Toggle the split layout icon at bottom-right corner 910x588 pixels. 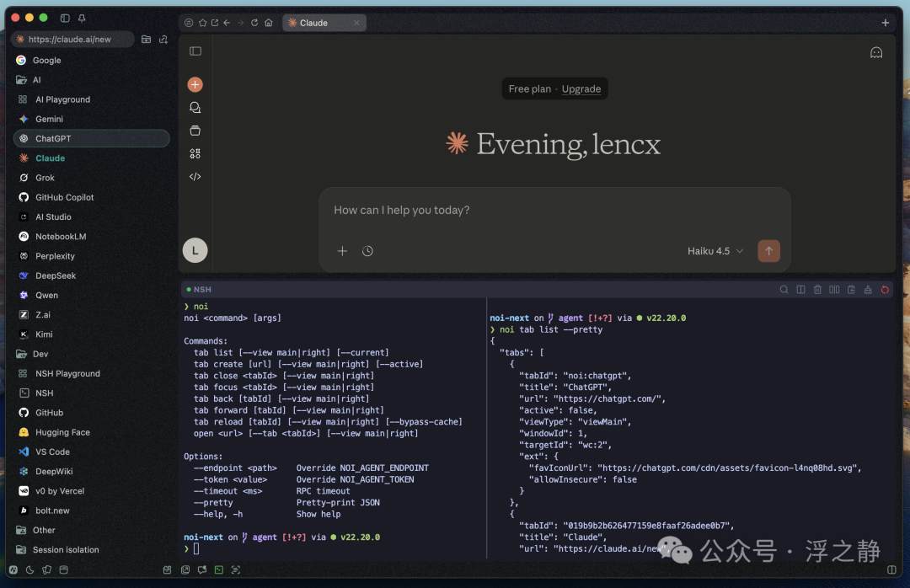(x=891, y=570)
